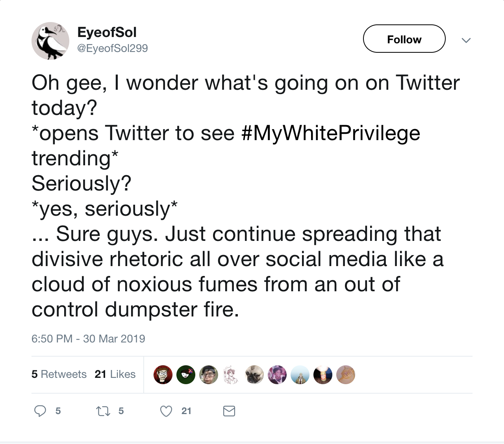504x444 pixels.
Task: Open the pug dog avatar in the likes row
Action: click(254, 375)
